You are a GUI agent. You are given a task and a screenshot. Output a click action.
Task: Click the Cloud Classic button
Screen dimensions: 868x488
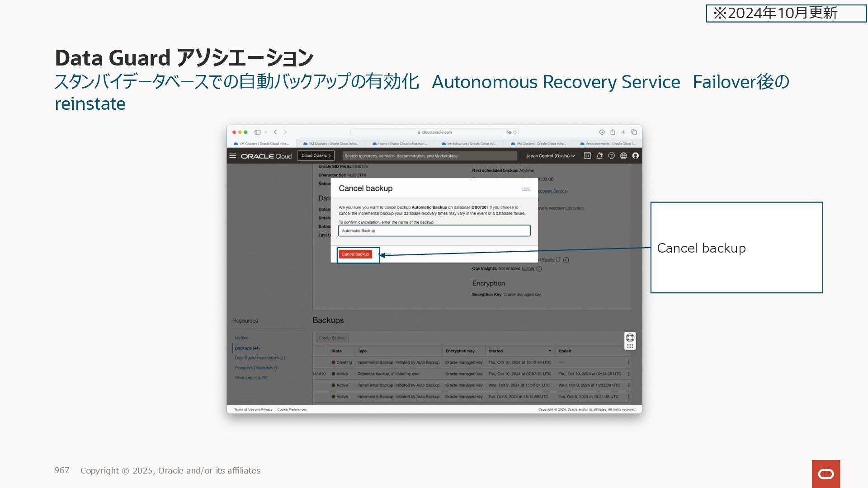coord(316,156)
